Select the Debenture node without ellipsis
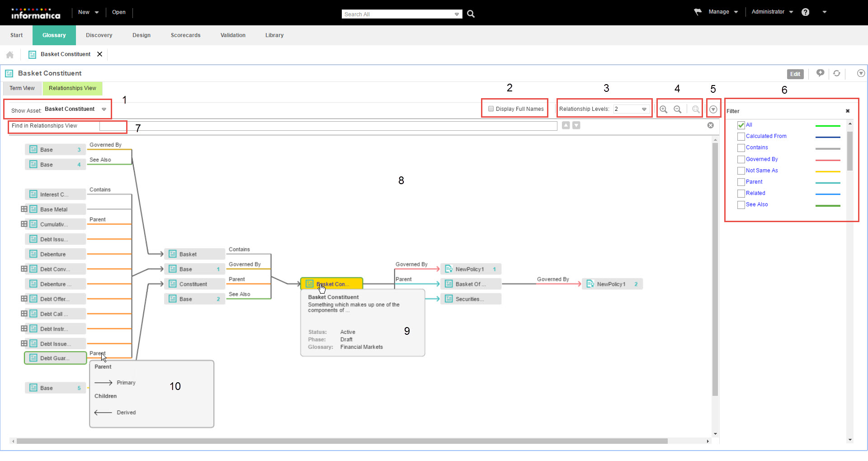The height and width of the screenshot is (461, 868). pyautogui.click(x=55, y=254)
